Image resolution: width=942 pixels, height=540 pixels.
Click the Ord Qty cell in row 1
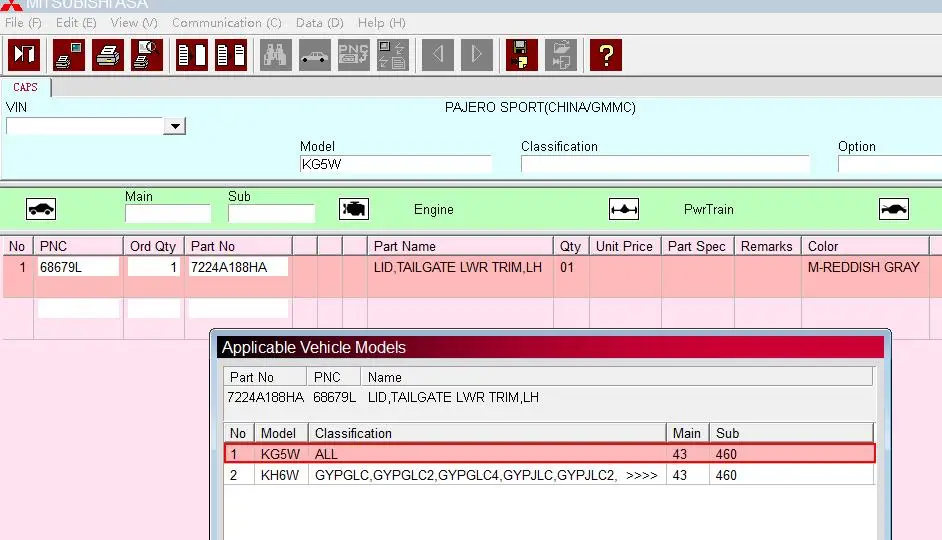pyautogui.click(x=154, y=267)
